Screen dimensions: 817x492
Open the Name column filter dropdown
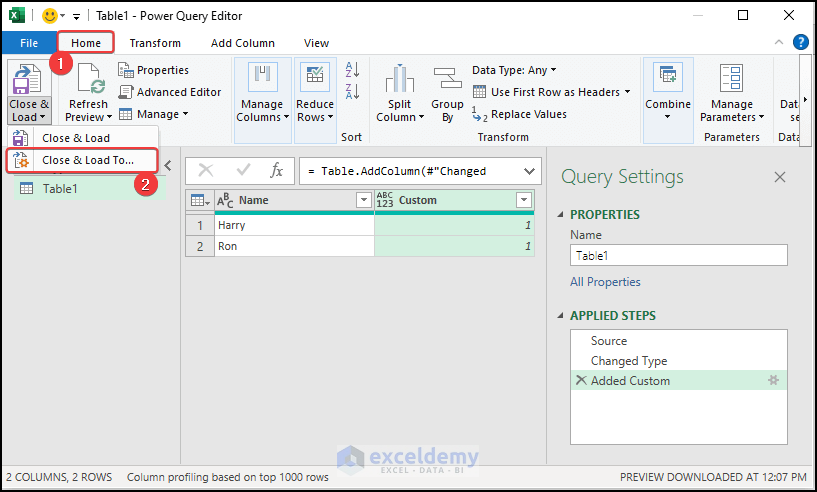click(364, 200)
